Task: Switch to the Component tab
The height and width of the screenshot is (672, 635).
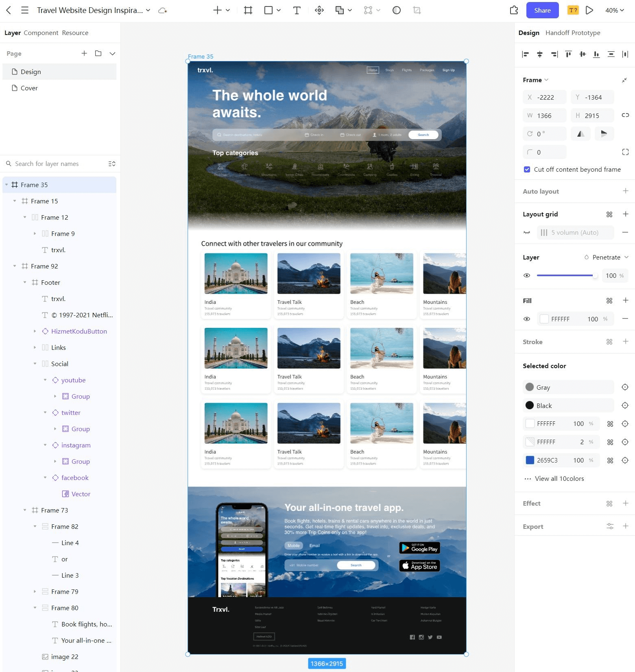Action: (x=41, y=33)
